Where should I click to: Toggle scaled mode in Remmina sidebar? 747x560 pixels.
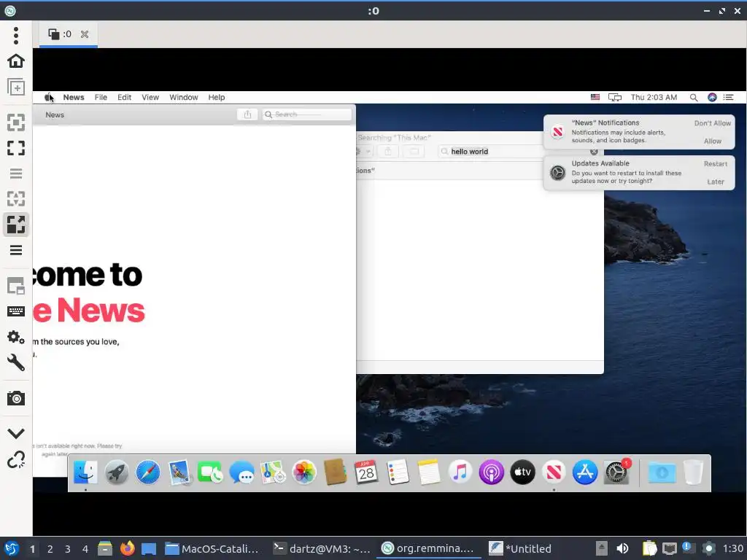[x=16, y=225]
